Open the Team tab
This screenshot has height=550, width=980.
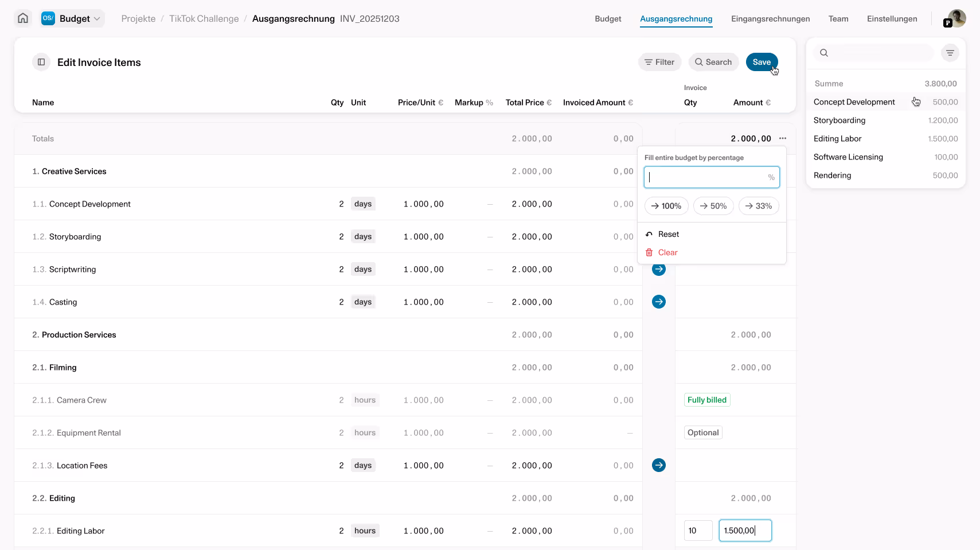838,18
